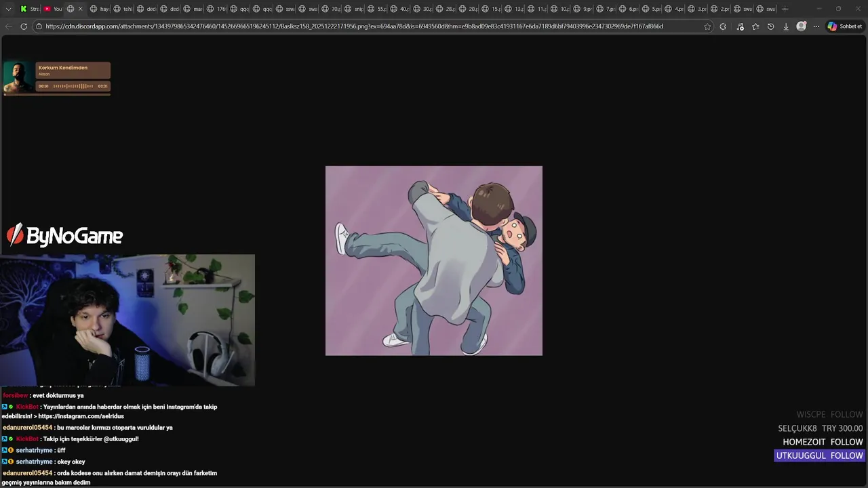This screenshot has height=488, width=868.
Task: Open the '20.' tab
Action: pos(469,9)
